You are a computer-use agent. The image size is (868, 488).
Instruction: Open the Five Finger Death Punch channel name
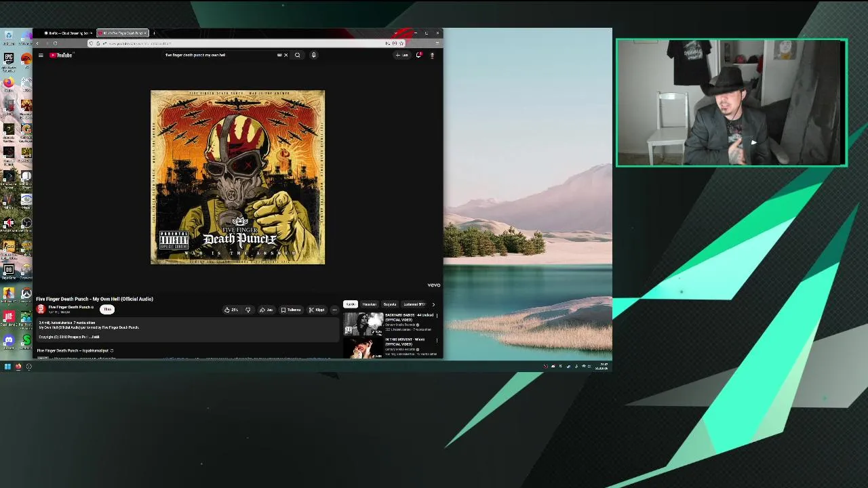tap(69, 307)
